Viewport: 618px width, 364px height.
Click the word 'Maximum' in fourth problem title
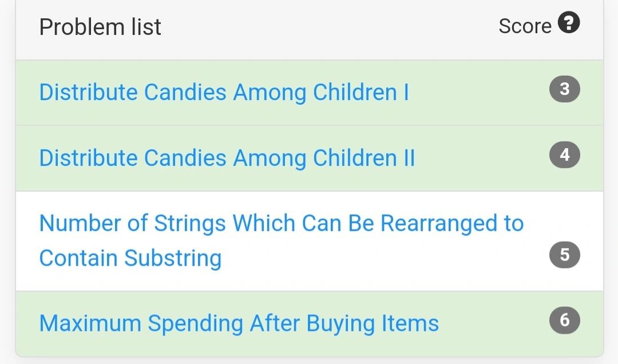click(x=90, y=323)
